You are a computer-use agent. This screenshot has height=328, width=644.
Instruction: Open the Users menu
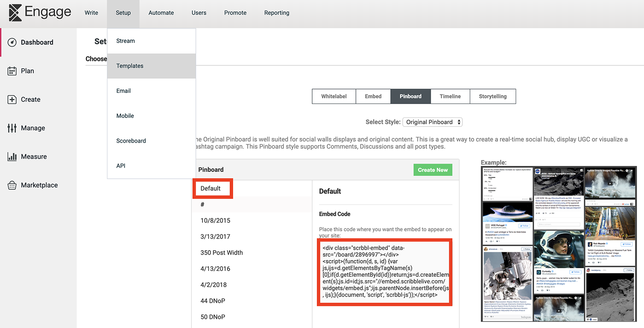[x=199, y=13]
